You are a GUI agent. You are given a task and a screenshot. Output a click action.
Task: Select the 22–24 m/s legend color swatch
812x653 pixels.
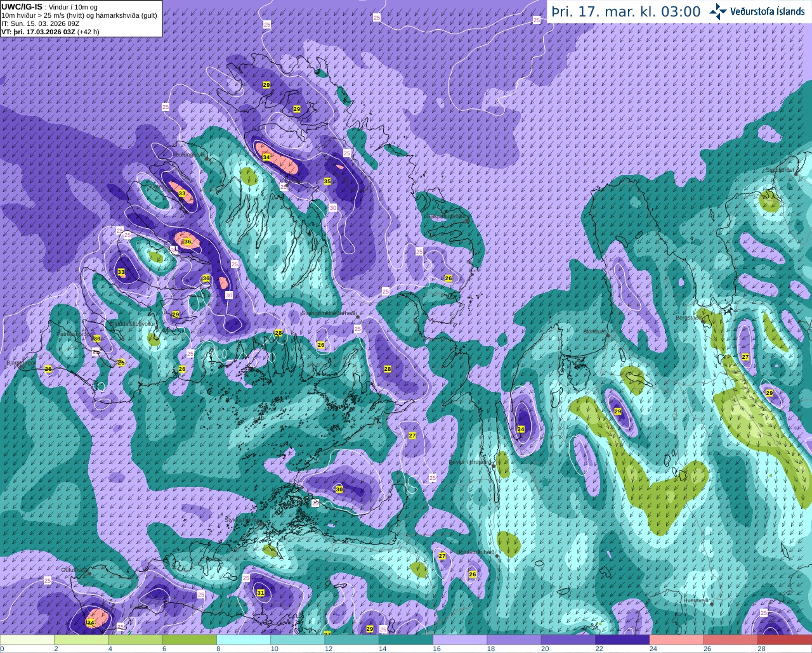[622, 640]
